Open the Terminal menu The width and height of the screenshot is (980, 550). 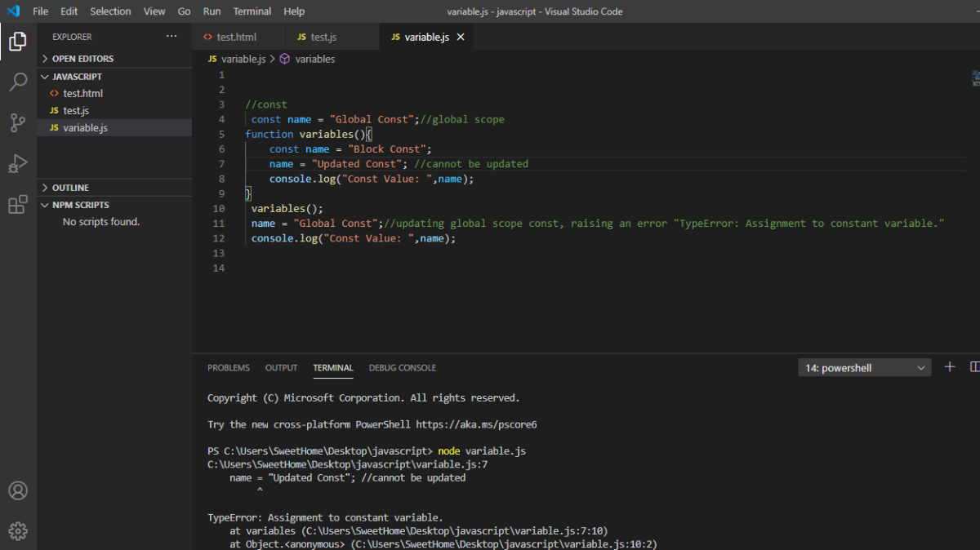252,11
